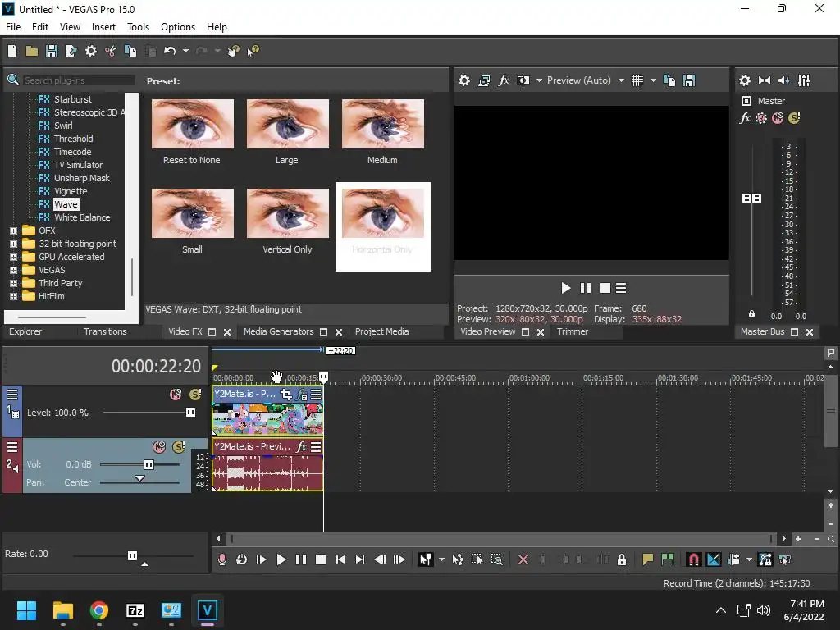Select the Zoom edit tool

tap(496, 559)
